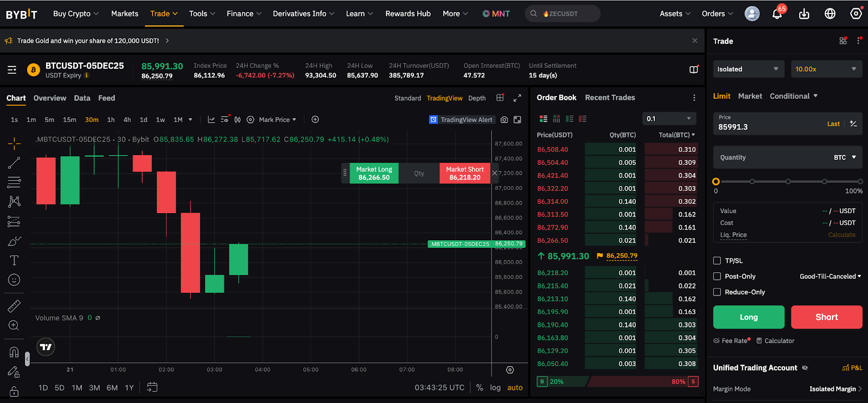Image resolution: width=868 pixels, height=403 pixels.
Task: Select the Market order tab
Action: (x=750, y=96)
